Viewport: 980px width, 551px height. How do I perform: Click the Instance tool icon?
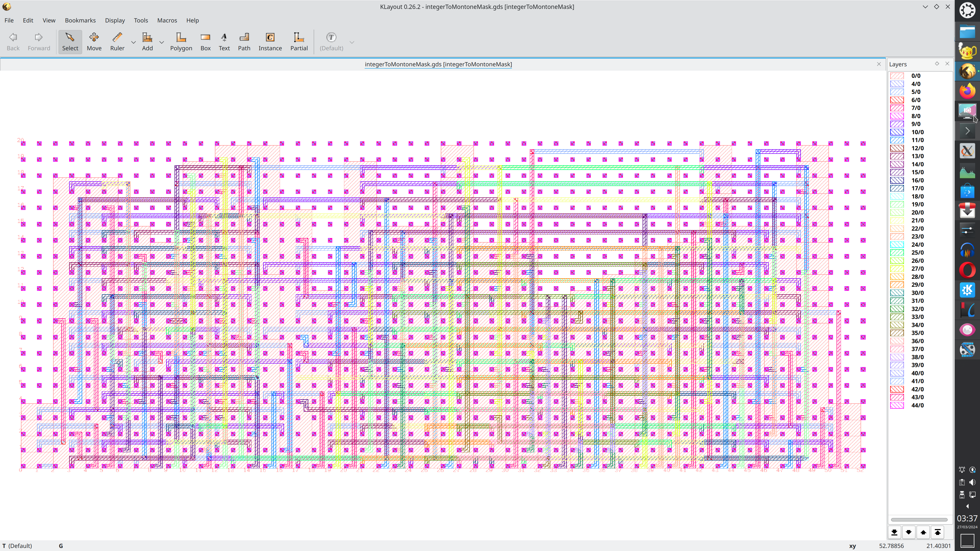[270, 41]
